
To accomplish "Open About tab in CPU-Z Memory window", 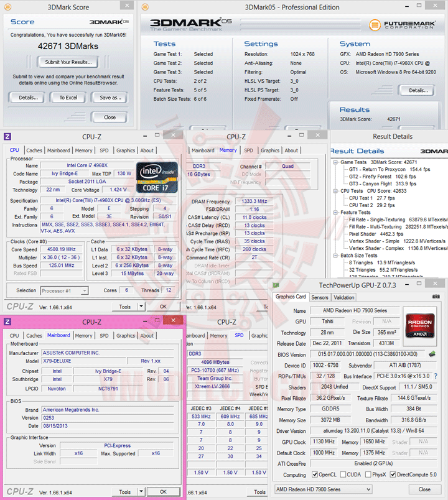I will (x=291, y=150).
